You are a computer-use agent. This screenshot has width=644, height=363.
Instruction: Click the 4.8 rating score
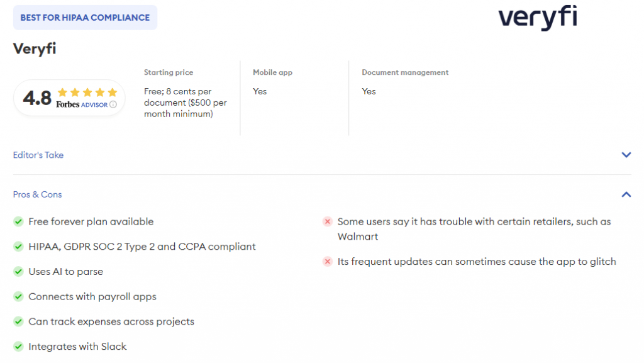(x=37, y=98)
